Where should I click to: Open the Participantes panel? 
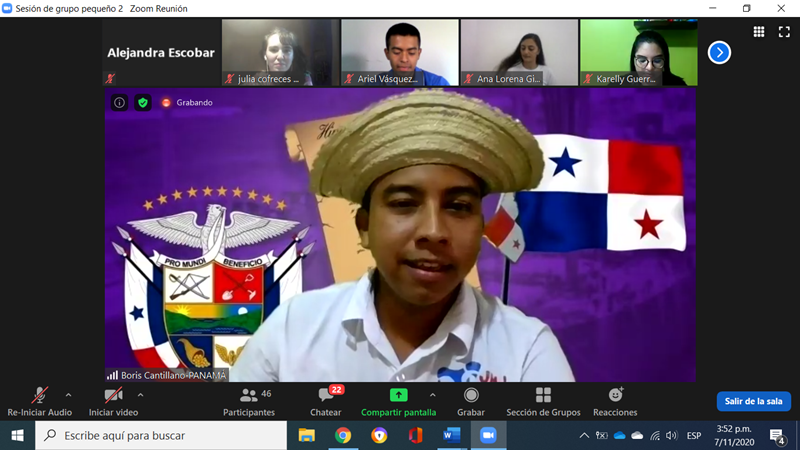tap(249, 402)
